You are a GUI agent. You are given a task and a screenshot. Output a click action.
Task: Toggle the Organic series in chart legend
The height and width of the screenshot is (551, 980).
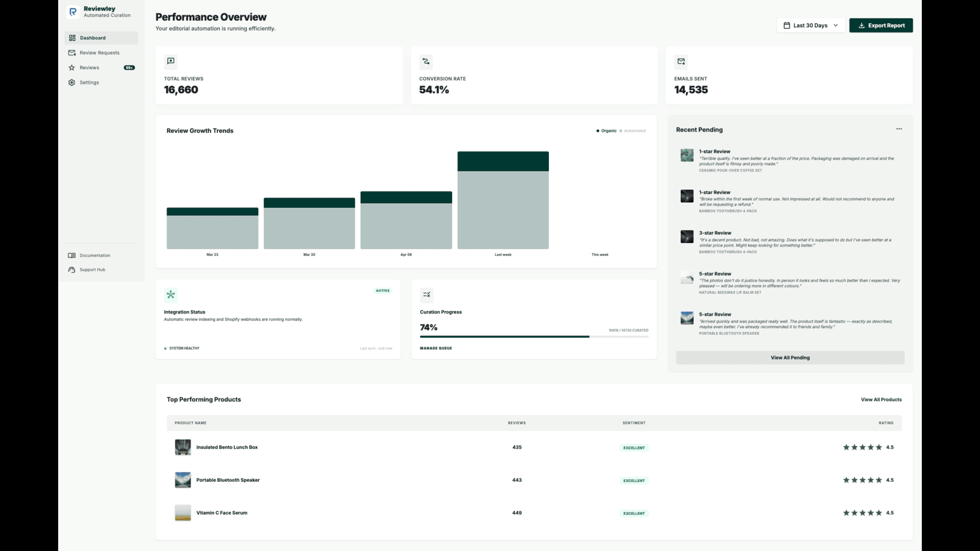point(606,130)
